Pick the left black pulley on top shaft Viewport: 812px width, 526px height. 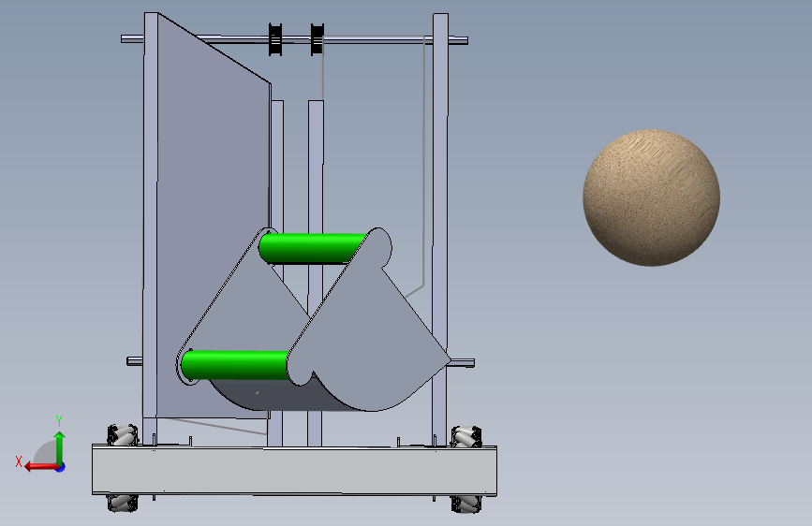275,39
